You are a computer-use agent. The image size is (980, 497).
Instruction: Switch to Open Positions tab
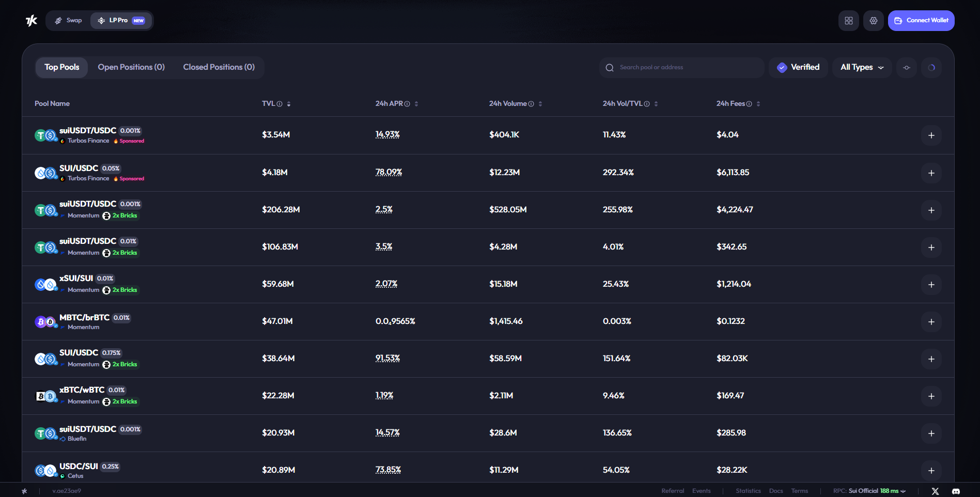[131, 67]
